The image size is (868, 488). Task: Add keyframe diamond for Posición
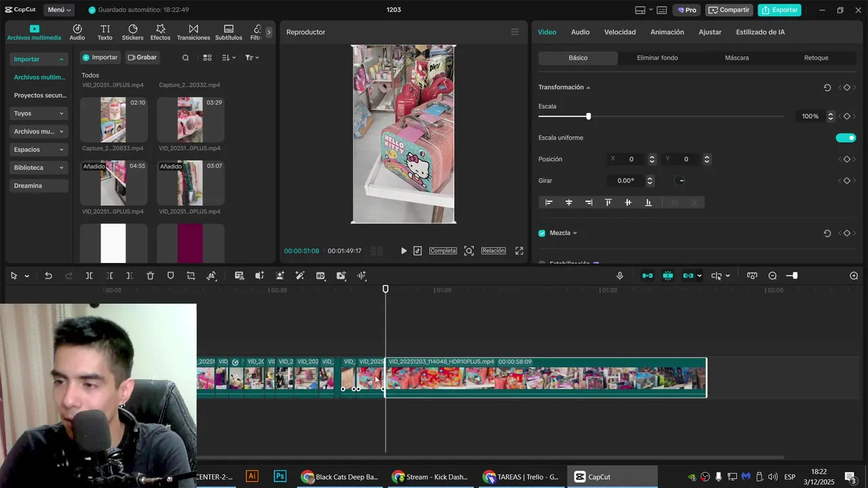846,159
